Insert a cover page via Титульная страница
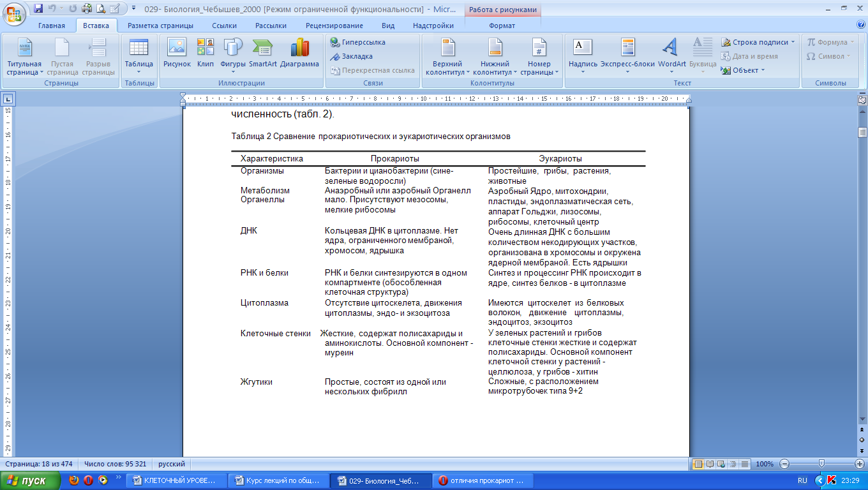The image size is (868, 490). click(x=24, y=57)
